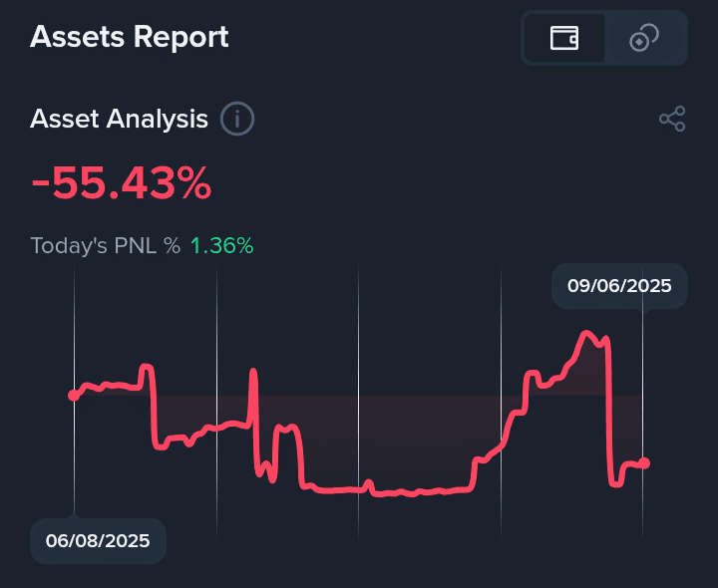The image size is (718, 588).
Task: Click the 1.36% today's PNL value
Action: pyautogui.click(x=221, y=246)
